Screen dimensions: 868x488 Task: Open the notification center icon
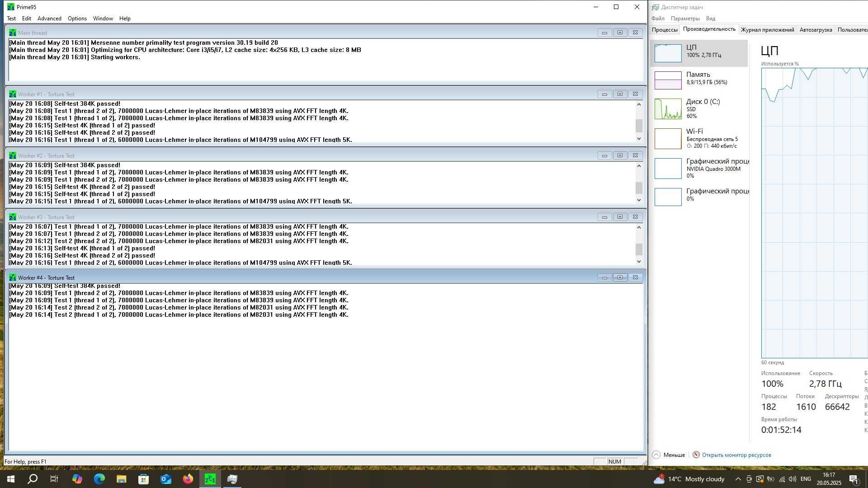click(x=854, y=479)
